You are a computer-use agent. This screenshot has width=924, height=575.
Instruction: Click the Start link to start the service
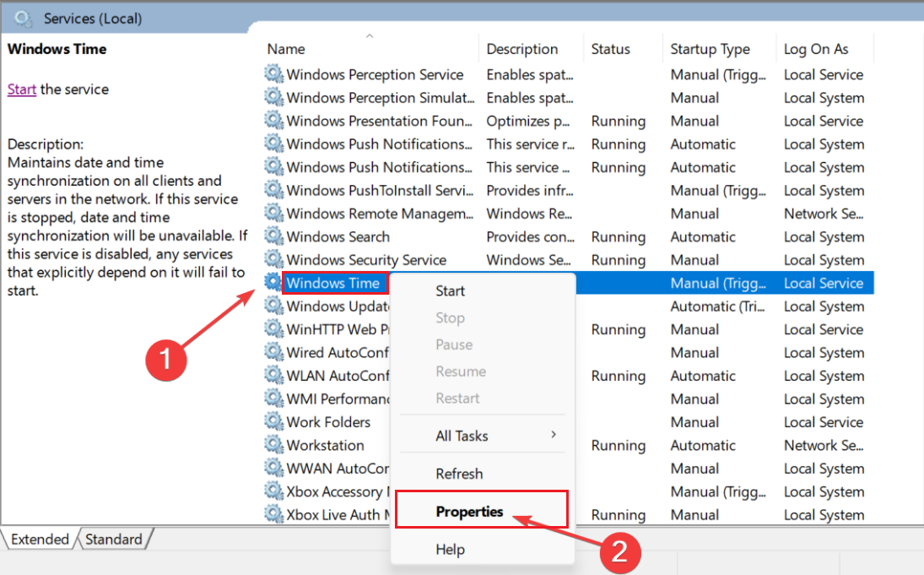tap(22, 89)
